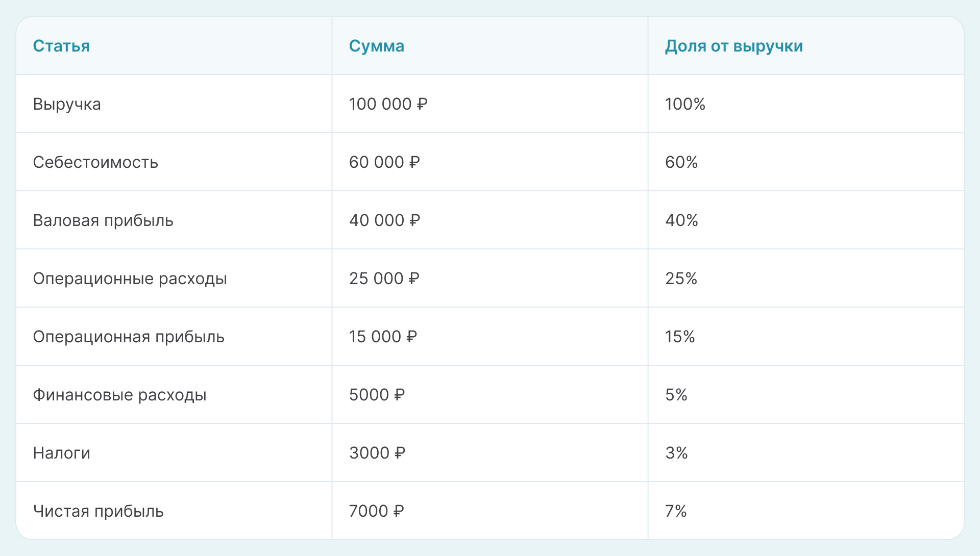
Task: Select the Чистая прибыль row label
Action: pyautogui.click(x=98, y=511)
